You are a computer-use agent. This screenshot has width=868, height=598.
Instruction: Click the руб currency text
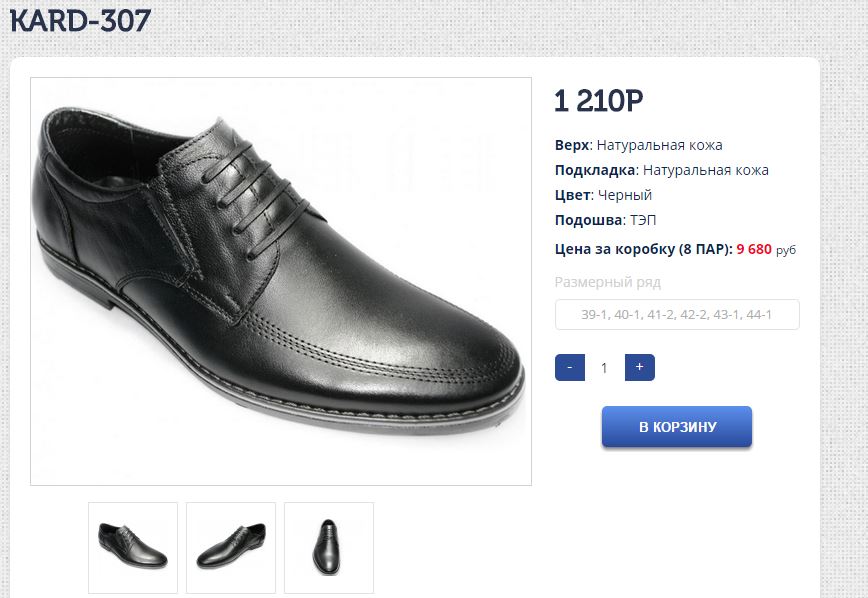point(786,250)
